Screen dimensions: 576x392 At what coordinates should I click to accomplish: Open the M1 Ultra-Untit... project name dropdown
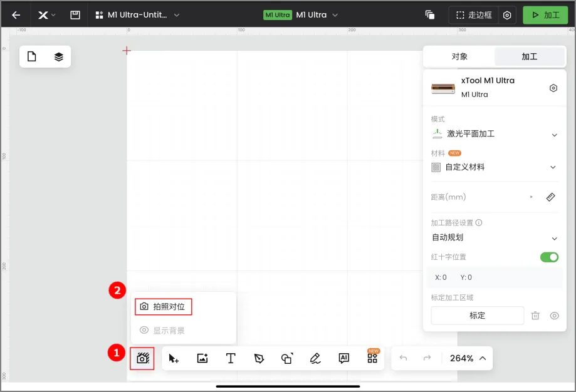tap(137, 15)
